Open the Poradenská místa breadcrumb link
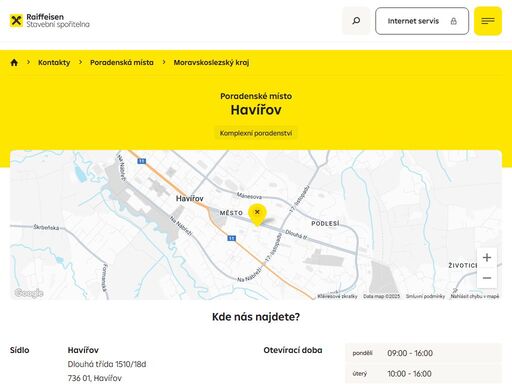512x384 pixels. pyautogui.click(x=122, y=62)
